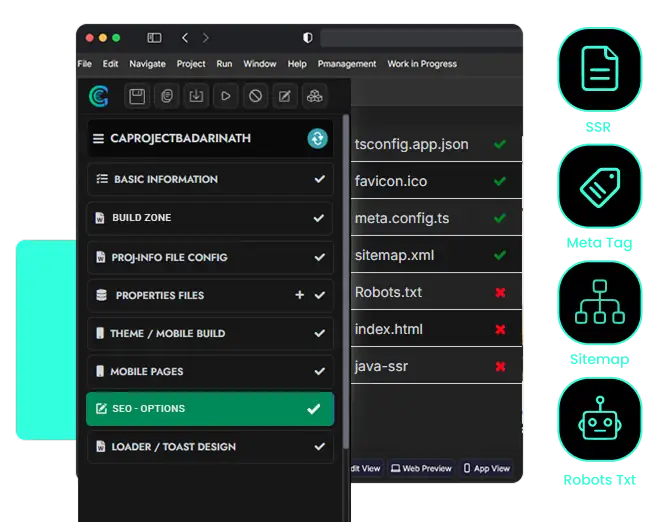The height and width of the screenshot is (522, 663).
Task: Click the Download/import toolbar icon
Action: pyautogui.click(x=196, y=96)
